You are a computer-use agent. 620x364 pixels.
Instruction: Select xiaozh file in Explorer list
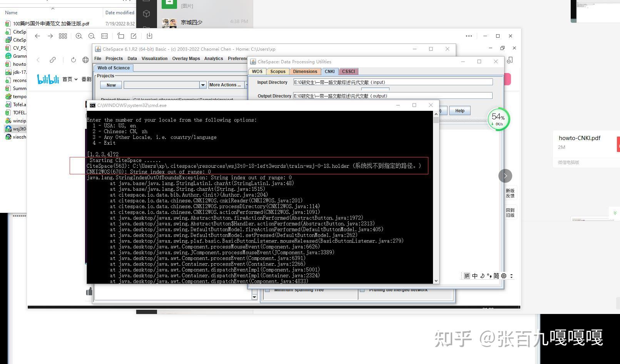(15, 137)
